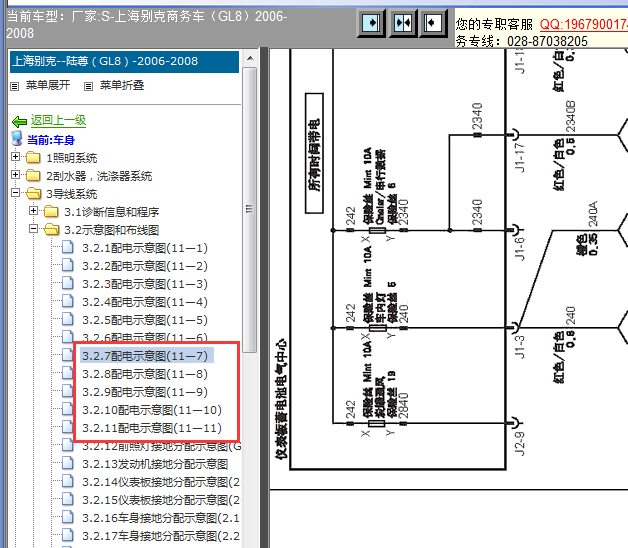The width and height of the screenshot is (628, 548).
Task: Click the center-split panel arrows button
Action: point(403,23)
